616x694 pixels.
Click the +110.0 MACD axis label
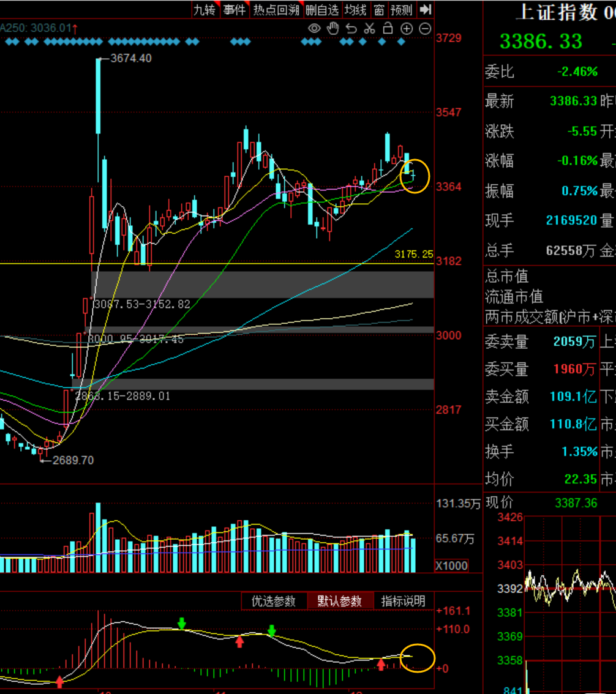point(453,629)
